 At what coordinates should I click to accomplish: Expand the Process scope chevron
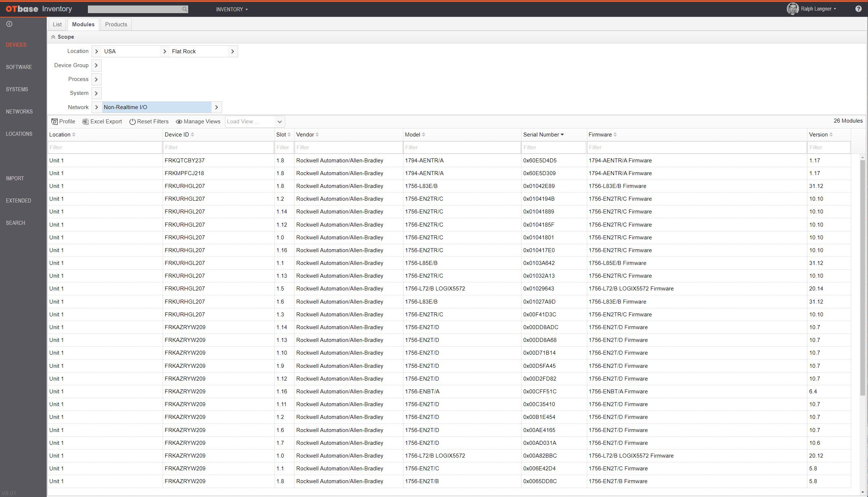[96, 79]
